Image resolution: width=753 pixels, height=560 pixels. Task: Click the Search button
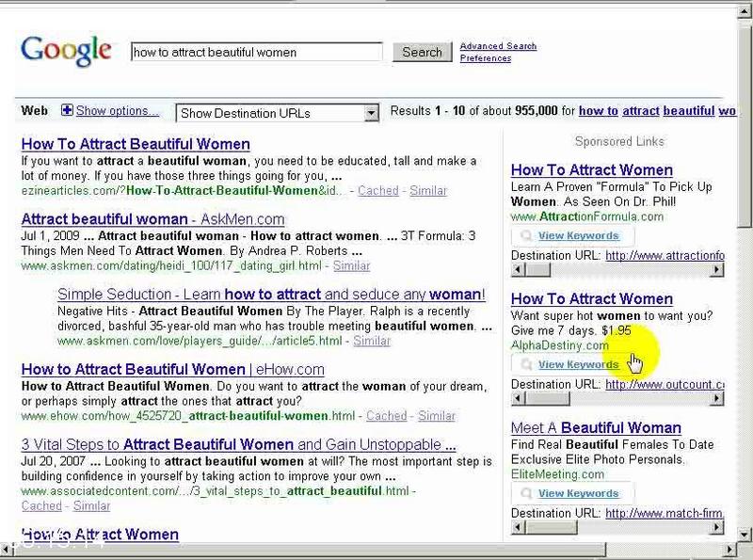tap(422, 52)
